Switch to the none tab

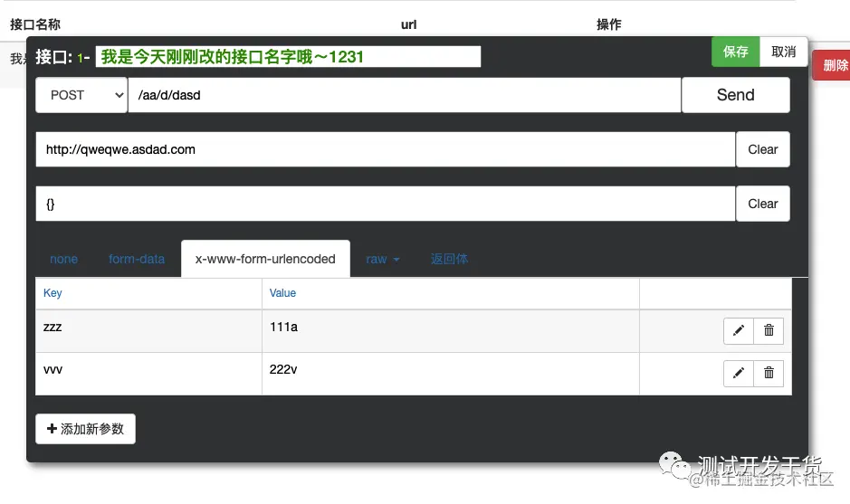(63, 259)
